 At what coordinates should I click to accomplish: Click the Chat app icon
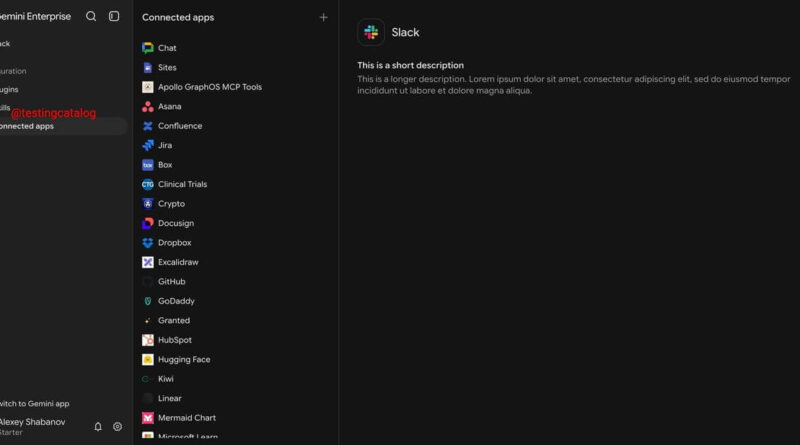[x=147, y=48]
